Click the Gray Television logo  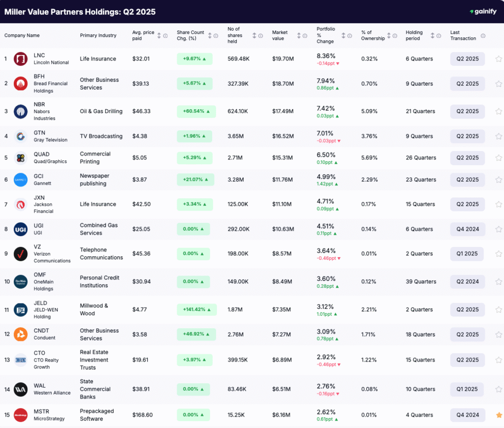(21, 136)
